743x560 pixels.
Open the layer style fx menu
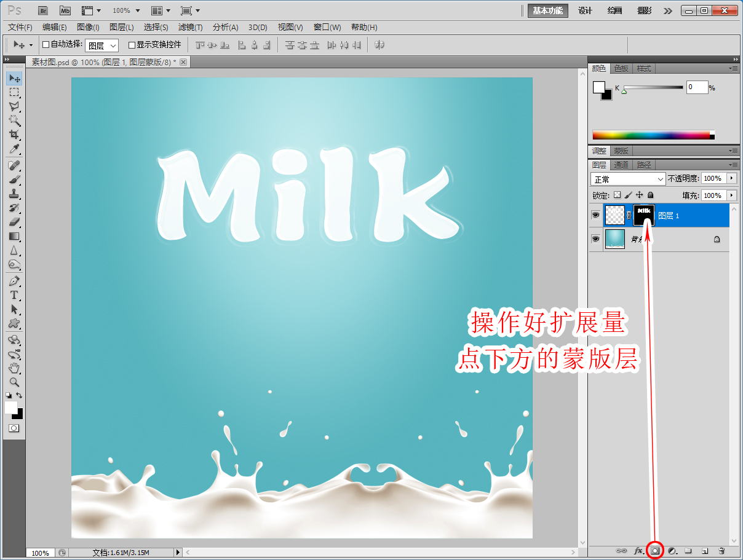tap(638, 551)
